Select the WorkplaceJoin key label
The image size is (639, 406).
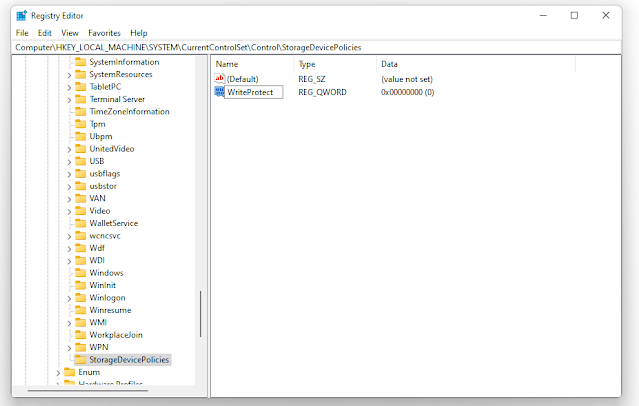point(116,335)
